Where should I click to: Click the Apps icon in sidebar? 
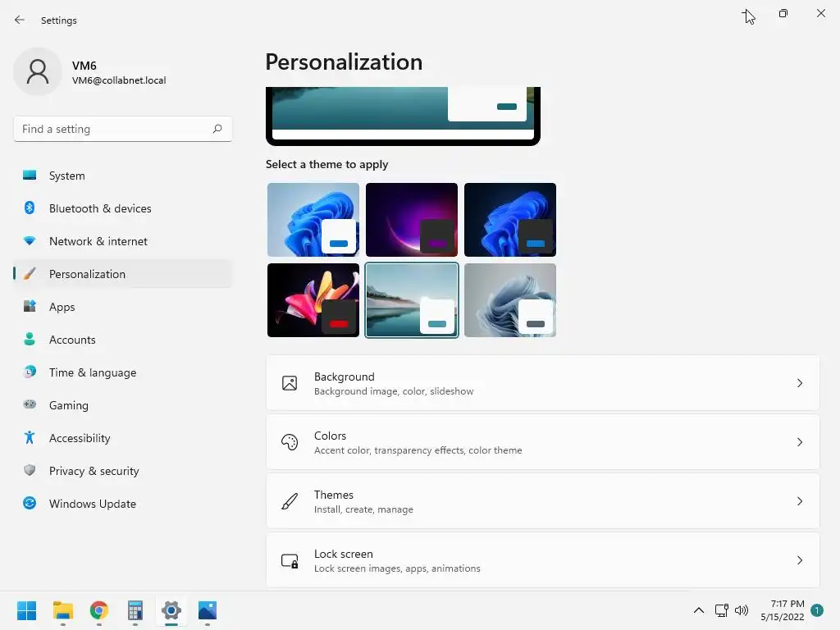point(30,307)
